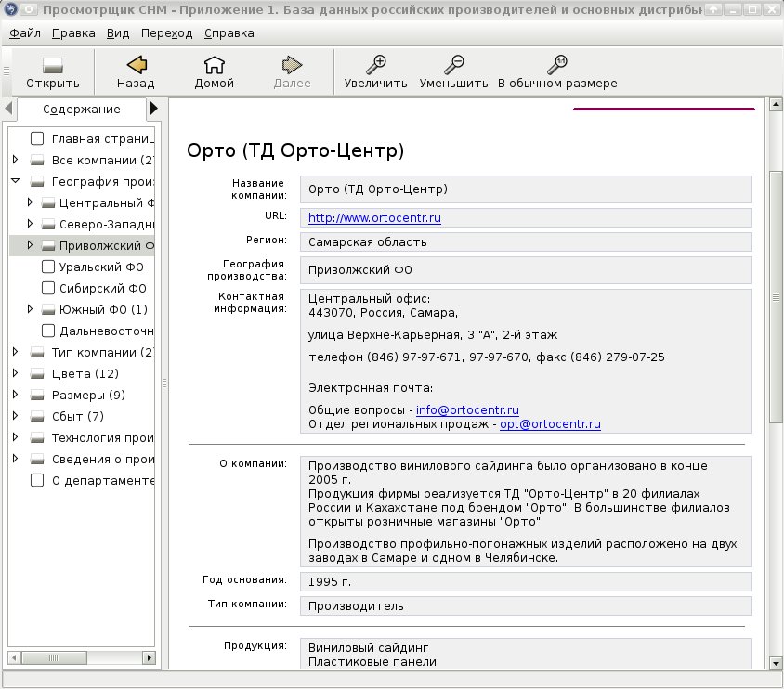Click the page scrollbar down arrow
This screenshot has height=689, width=784.
pyautogui.click(x=776, y=664)
